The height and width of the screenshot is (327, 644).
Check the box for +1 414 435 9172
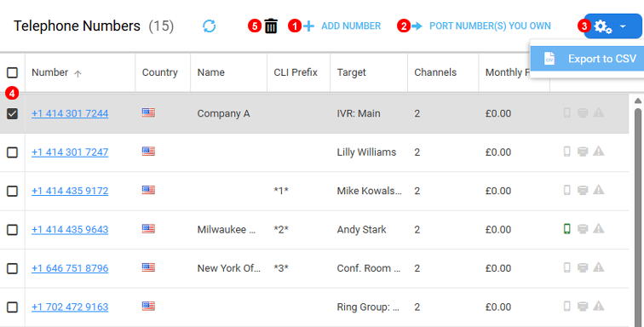point(12,191)
